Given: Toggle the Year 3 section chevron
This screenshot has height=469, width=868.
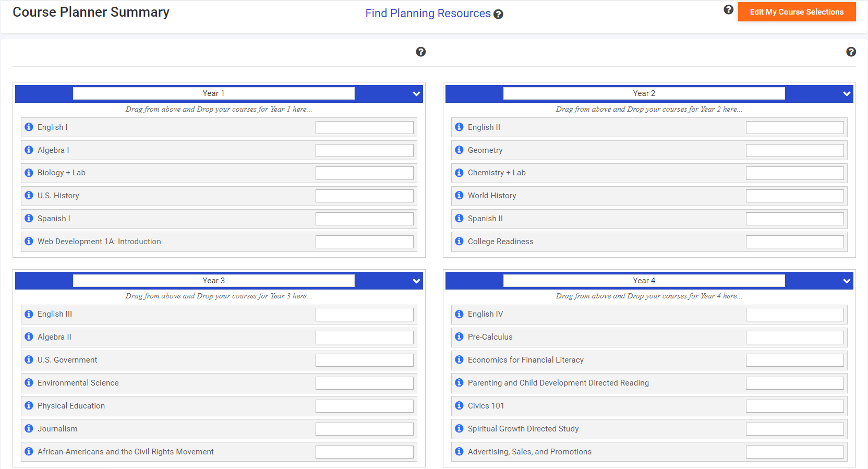Looking at the screenshot, I should pyautogui.click(x=416, y=281).
